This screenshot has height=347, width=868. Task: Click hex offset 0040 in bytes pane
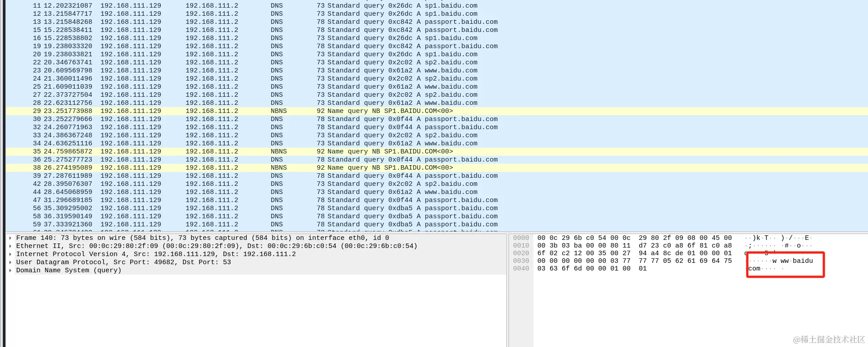pos(521,269)
